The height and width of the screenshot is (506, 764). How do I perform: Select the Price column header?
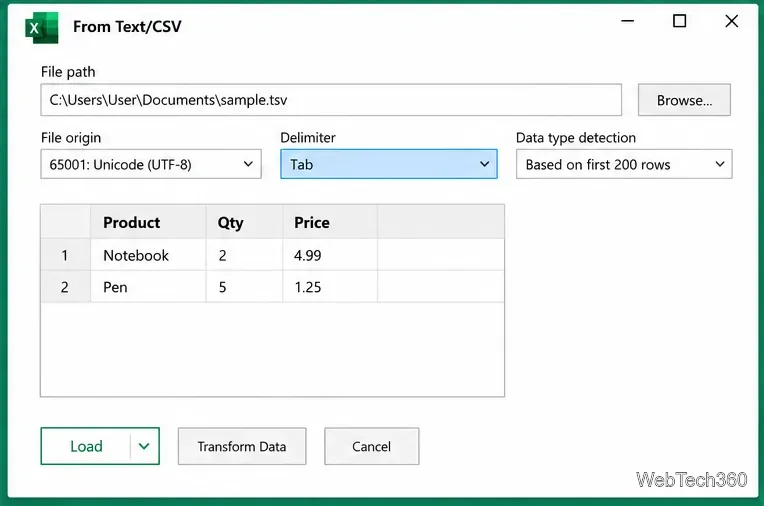(x=330, y=222)
